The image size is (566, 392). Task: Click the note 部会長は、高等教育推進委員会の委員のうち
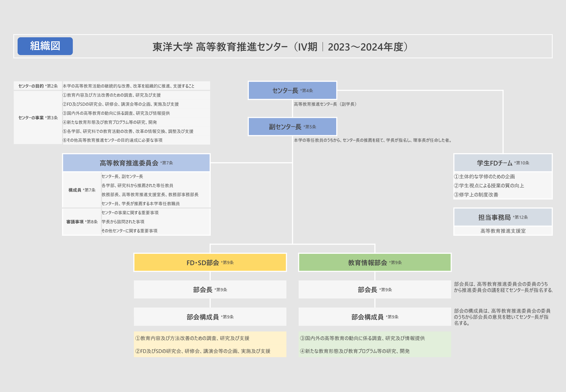pos(503,287)
